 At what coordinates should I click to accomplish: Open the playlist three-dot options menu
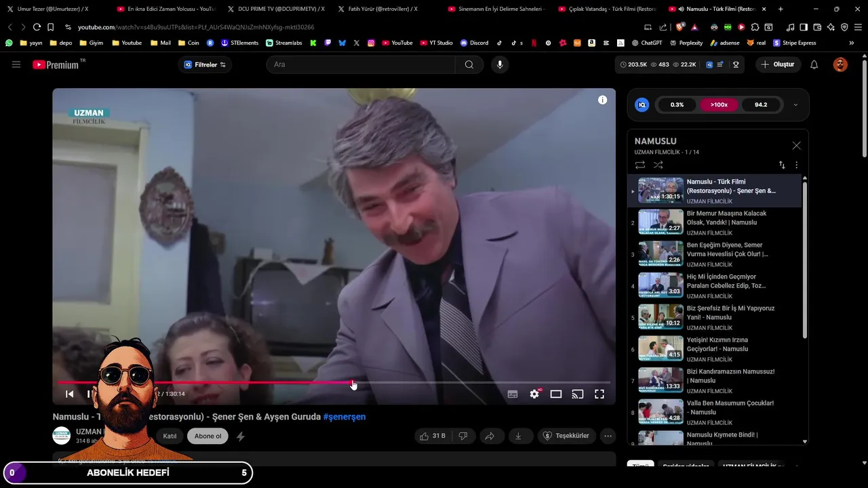[x=796, y=165]
